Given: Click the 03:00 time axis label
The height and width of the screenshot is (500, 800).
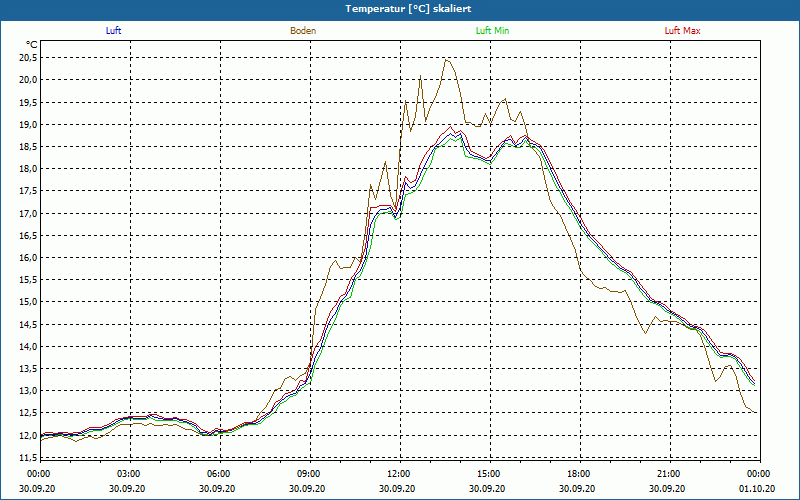Looking at the screenshot, I should [x=128, y=474].
